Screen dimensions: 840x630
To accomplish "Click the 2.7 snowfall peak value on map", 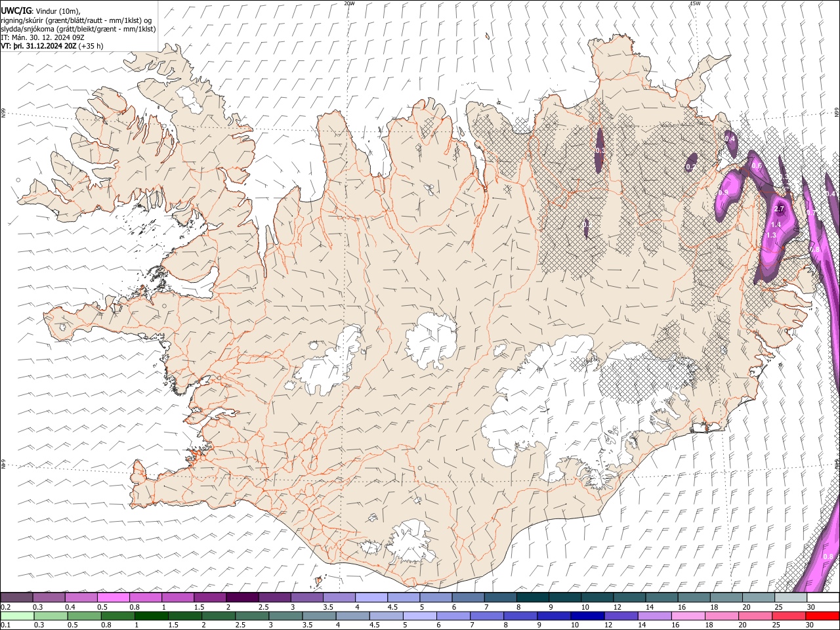I will 780,209.
